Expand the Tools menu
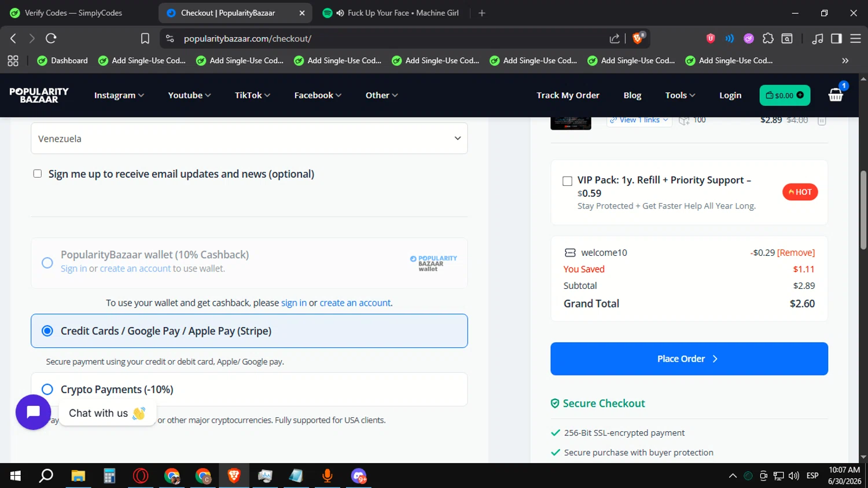This screenshot has height=488, width=868. tap(680, 96)
